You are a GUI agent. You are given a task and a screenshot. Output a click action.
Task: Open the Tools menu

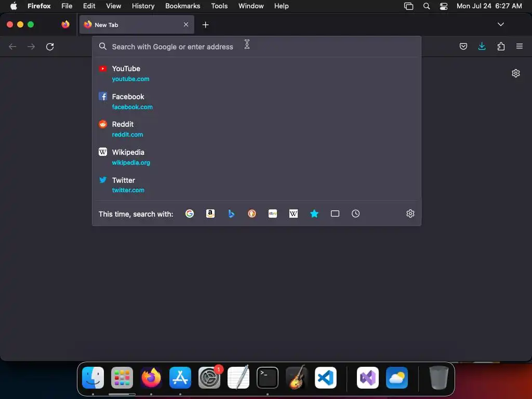point(219,6)
